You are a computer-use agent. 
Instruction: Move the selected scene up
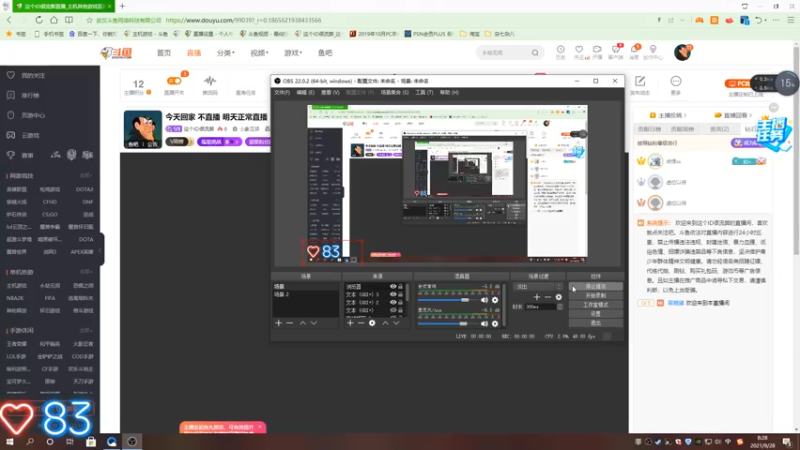click(303, 323)
